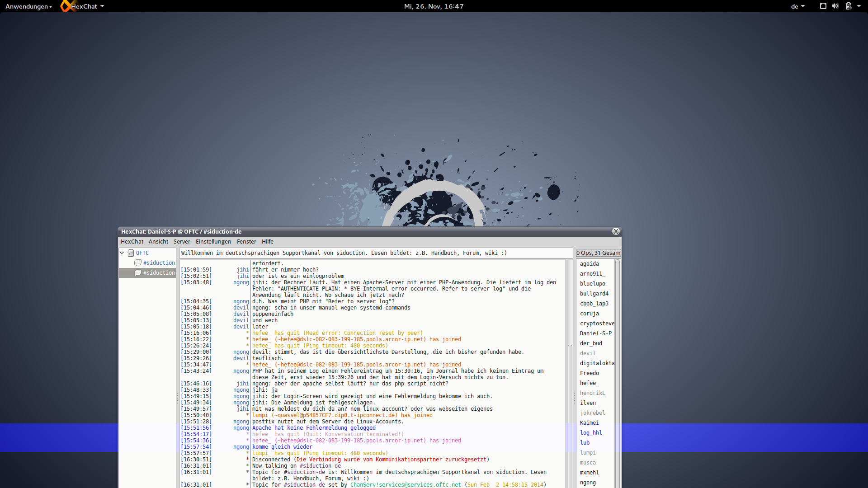868x488 pixels.
Task: Select user ngong in user list
Action: [x=588, y=483]
